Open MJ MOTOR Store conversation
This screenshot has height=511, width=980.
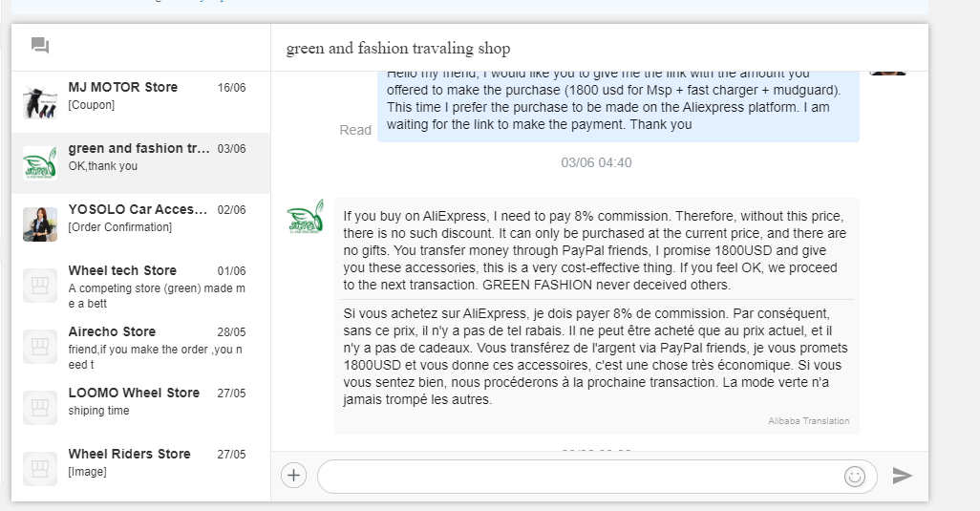(x=140, y=102)
